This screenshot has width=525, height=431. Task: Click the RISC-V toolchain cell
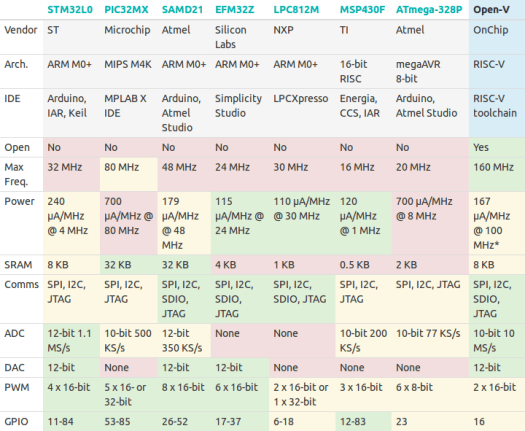[497, 113]
